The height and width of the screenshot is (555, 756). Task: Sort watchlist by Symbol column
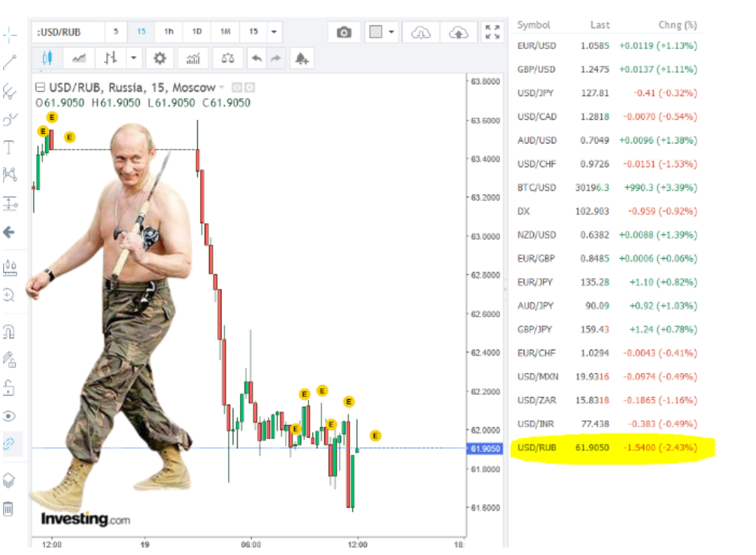(533, 25)
